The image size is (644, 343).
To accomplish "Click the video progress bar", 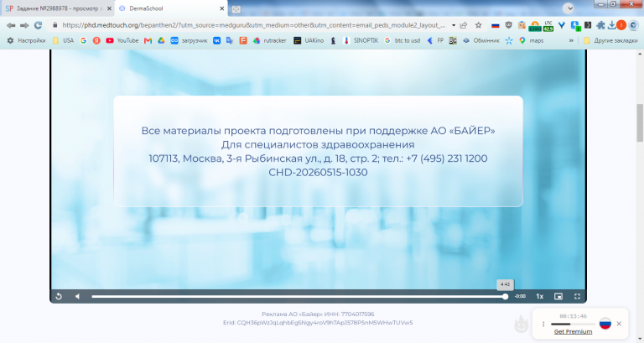I will [x=300, y=296].
